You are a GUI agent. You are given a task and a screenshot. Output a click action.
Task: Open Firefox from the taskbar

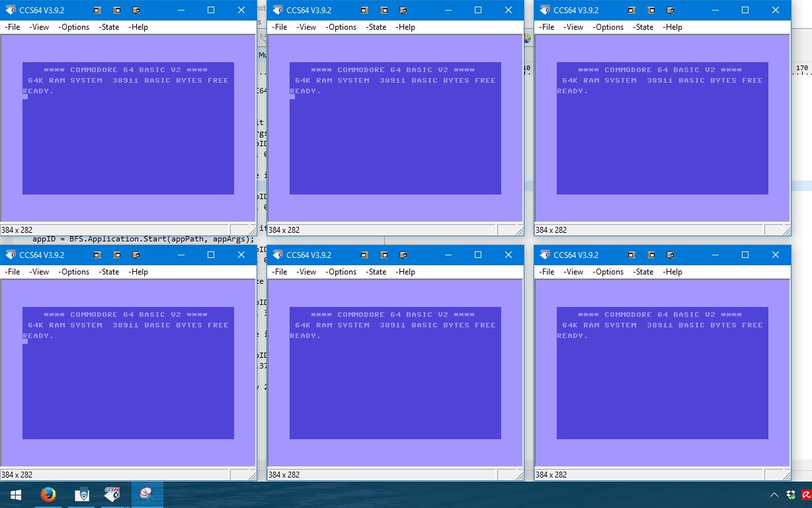pos(48,494)
